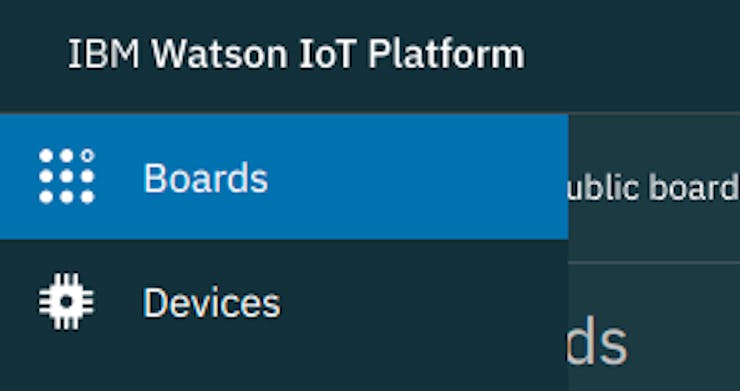Click the center of the Devices chip icon

click(67, 301)
